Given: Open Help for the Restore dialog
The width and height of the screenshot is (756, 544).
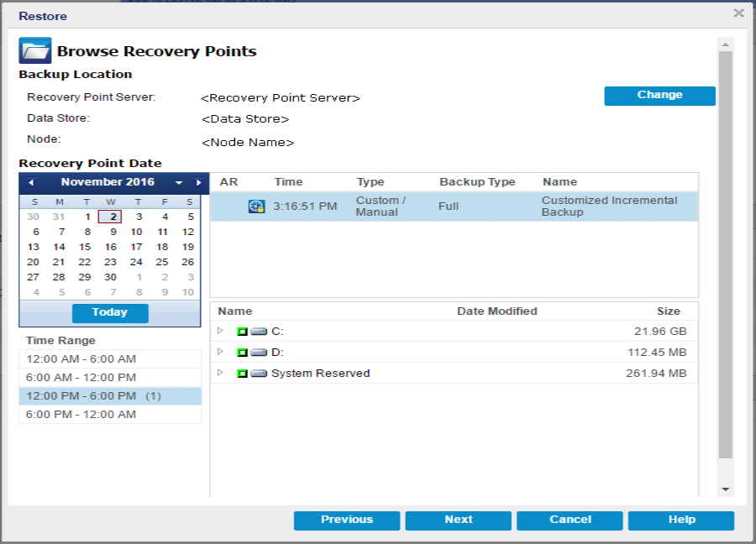Looking at the screenshot, I should point(680,520).
